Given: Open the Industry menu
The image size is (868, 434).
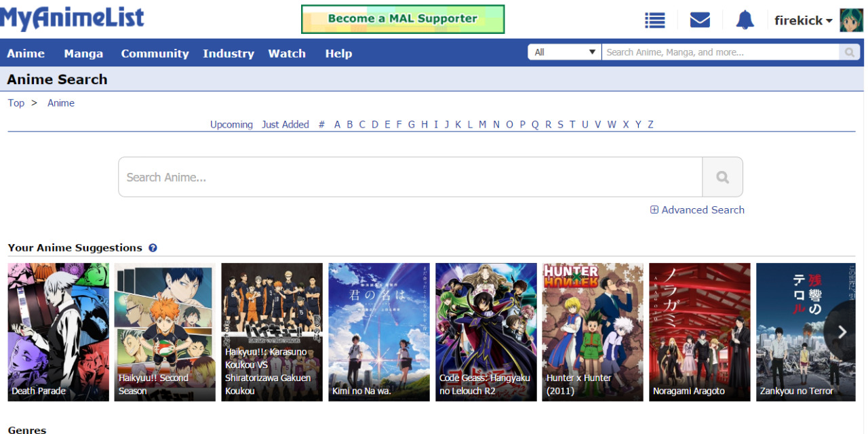Looking at the screenshot, I should point(229,54).
